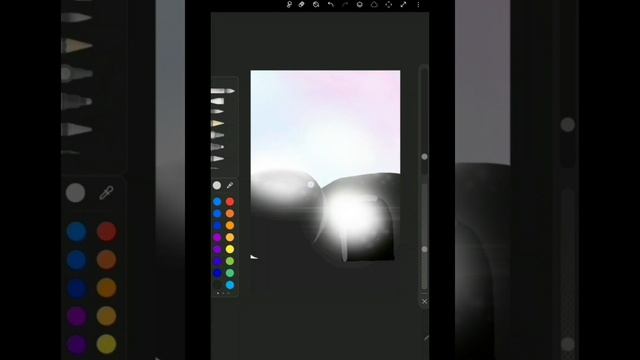Screen dimensions: 640x360
Task: Select the yellow color swatch
Action: 230,249
